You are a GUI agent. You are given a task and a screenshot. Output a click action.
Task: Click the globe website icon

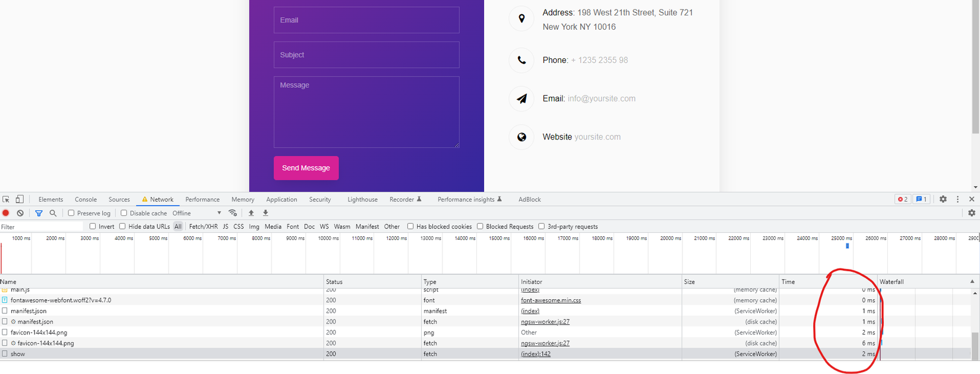pos(521,137)
